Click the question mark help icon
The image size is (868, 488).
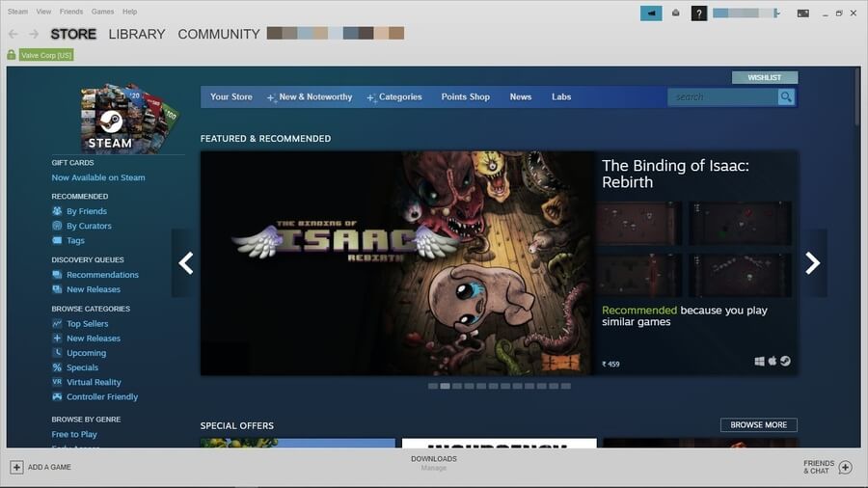[699, 14]
